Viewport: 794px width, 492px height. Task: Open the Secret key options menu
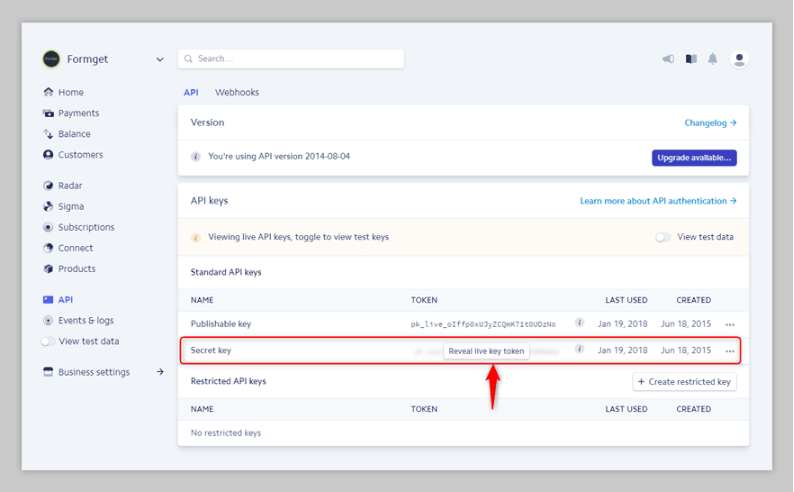[730, 351]
